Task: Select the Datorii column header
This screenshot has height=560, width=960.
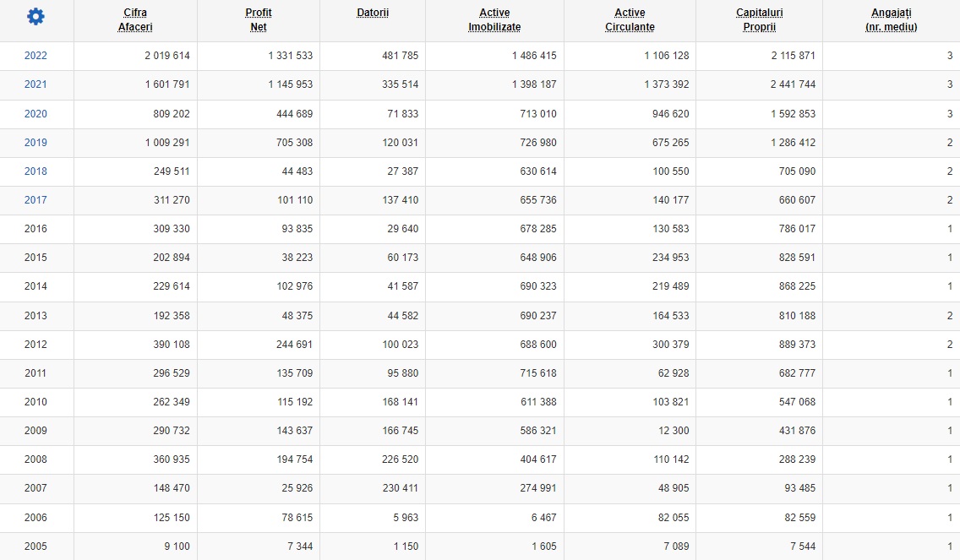Action: click(x=372, y=14)
